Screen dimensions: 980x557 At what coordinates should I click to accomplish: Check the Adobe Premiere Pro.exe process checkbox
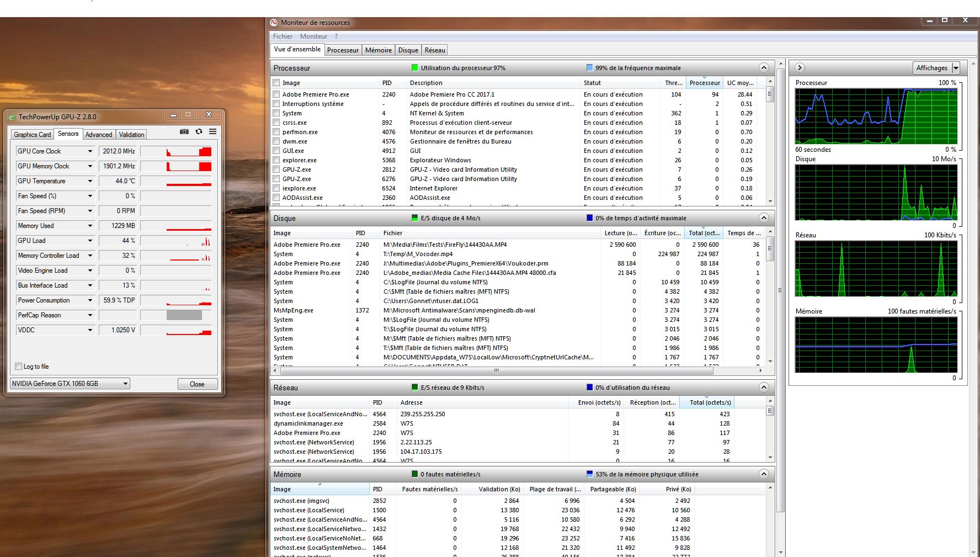coord(276,94)
